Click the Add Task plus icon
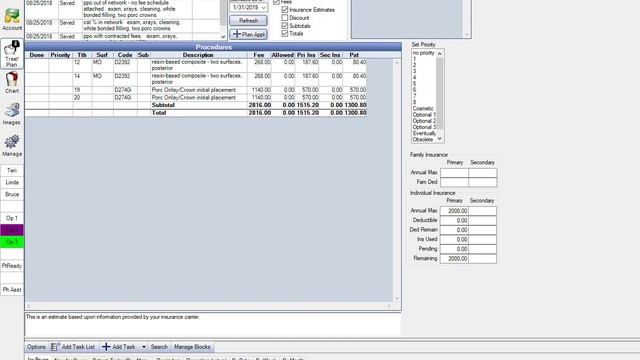The image size is (640, 360). pos(106,347)
